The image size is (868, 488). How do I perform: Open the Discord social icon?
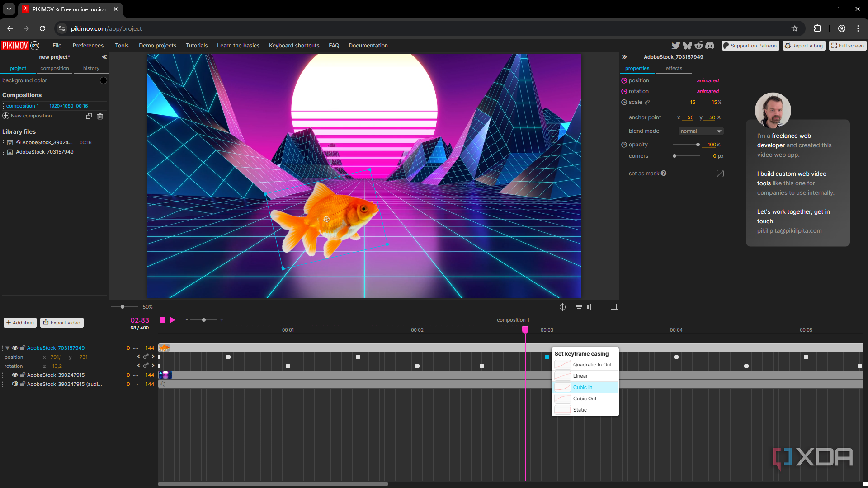pyautogui.click(x=710, y=46)
